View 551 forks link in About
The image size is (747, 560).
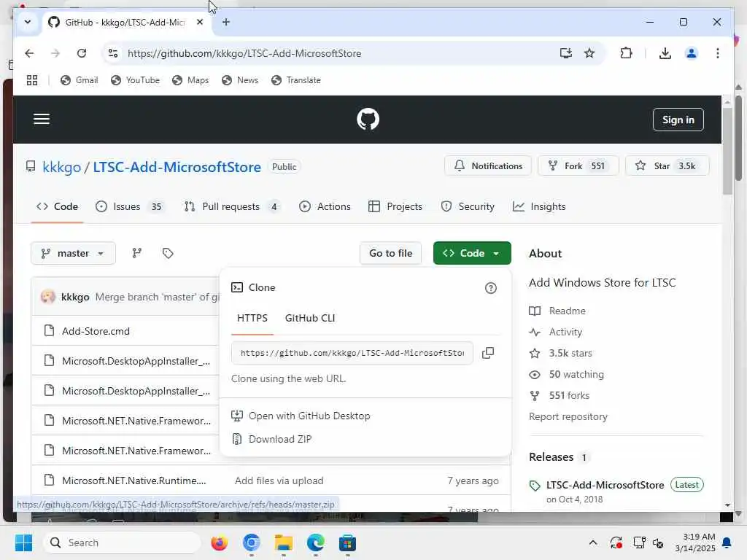569,396
